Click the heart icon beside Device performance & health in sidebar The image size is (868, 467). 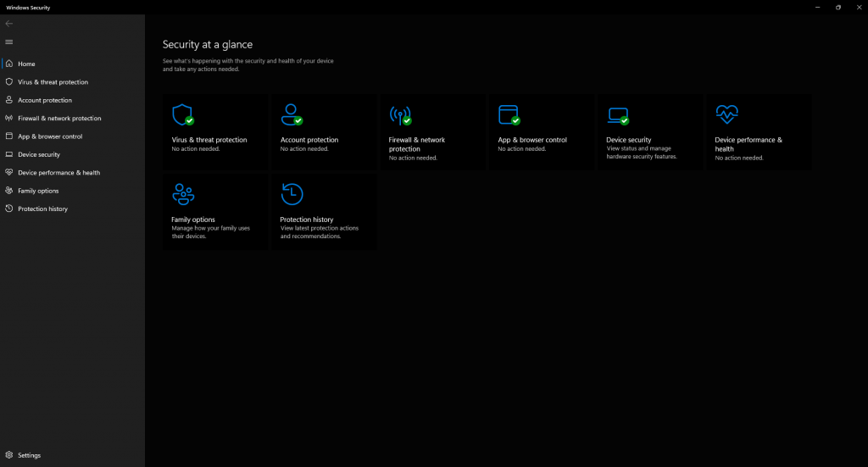(8, 173)
